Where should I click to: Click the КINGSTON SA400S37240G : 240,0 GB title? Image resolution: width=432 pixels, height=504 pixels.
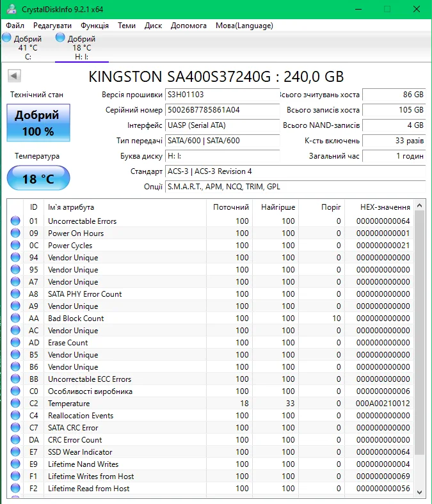pos(216,77)
